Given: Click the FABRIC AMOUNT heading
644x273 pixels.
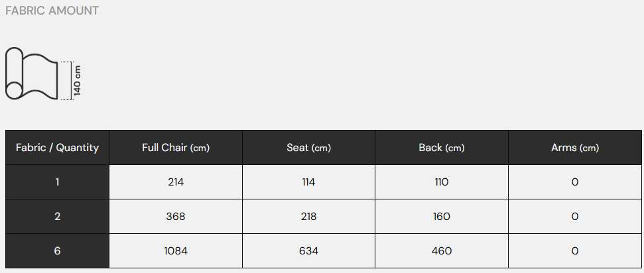Looking at the screenshot, I should coord(52,11).
